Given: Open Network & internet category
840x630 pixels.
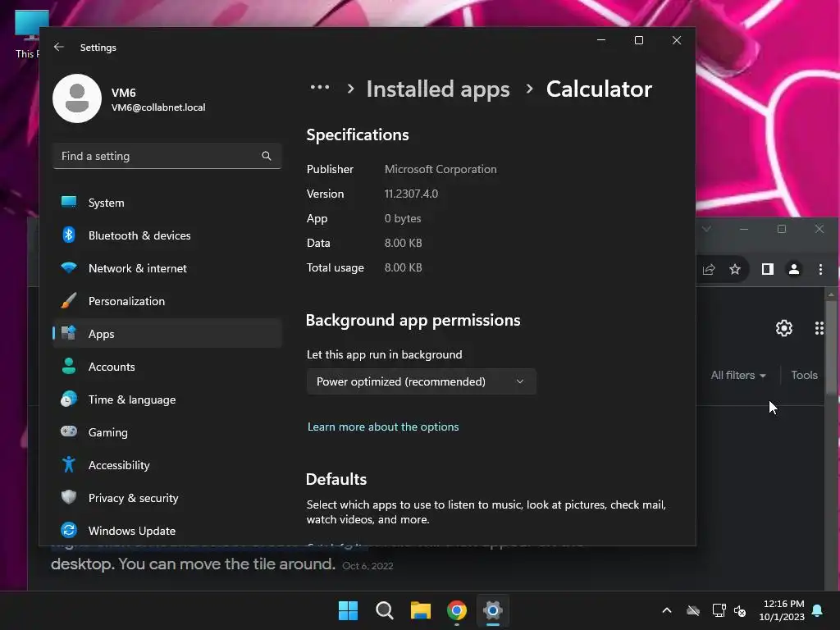Looking at the screenshot, I should (x=167, y=268).
